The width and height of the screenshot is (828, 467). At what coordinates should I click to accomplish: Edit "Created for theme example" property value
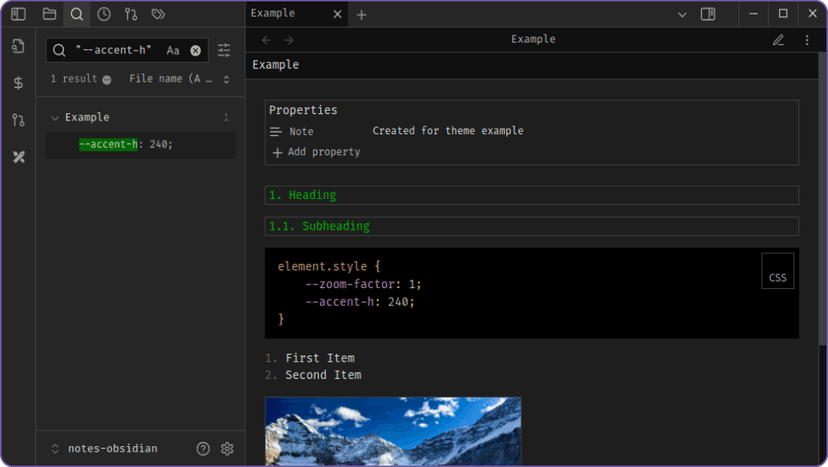[448, 130]
